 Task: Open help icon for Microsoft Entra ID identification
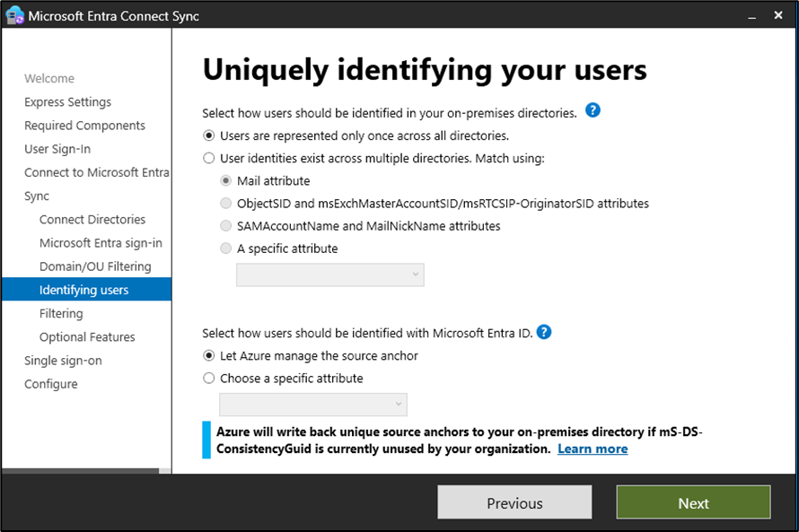coord(543,332)
